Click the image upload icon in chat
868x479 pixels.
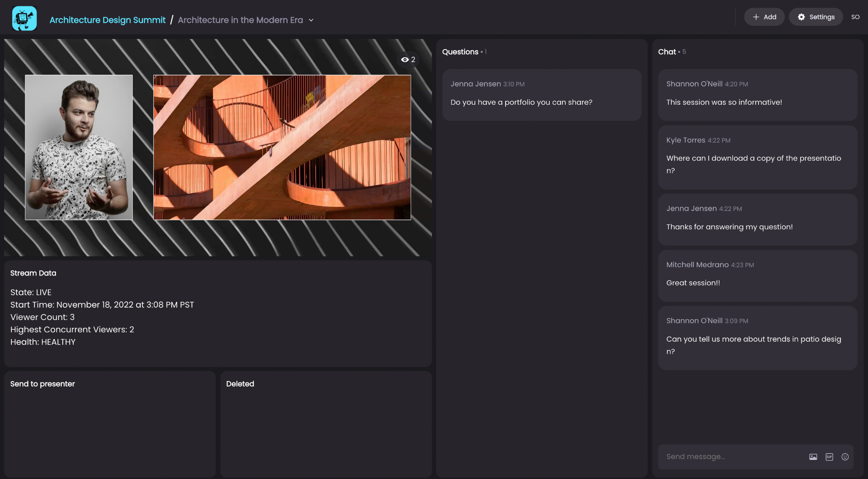click(x=813, y=457)
